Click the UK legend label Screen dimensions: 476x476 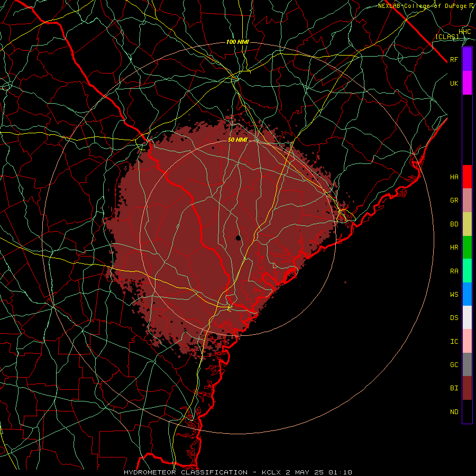click(x=454, y=83)
